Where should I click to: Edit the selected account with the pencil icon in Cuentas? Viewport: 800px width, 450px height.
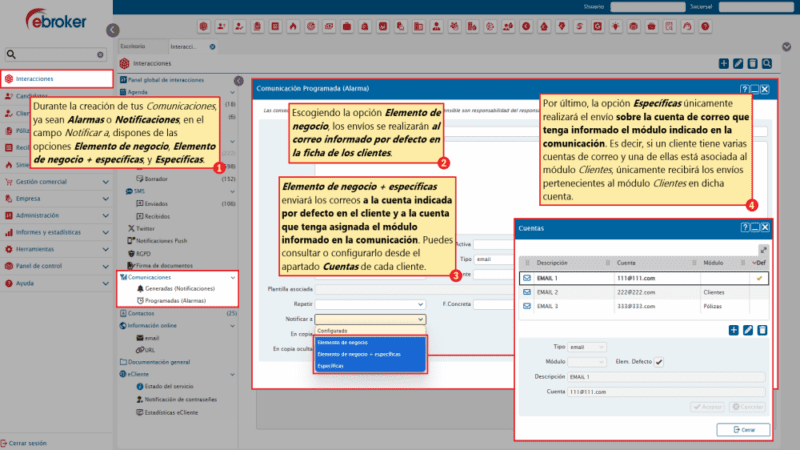747,330
